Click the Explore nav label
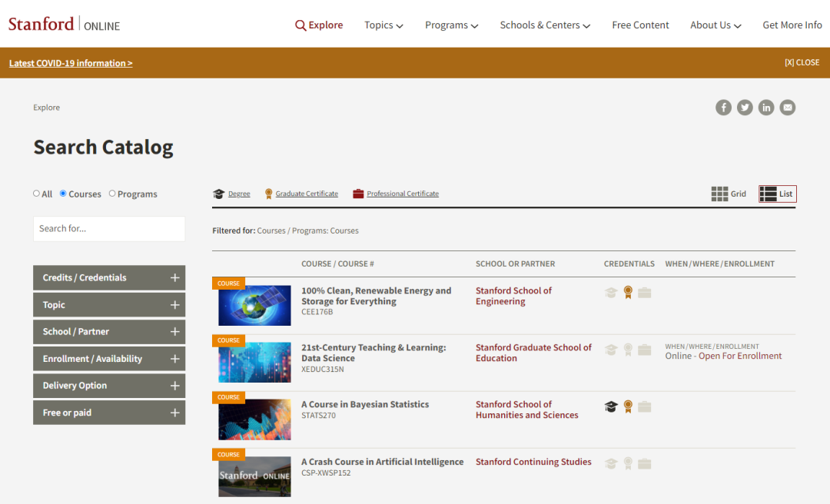 326,25
